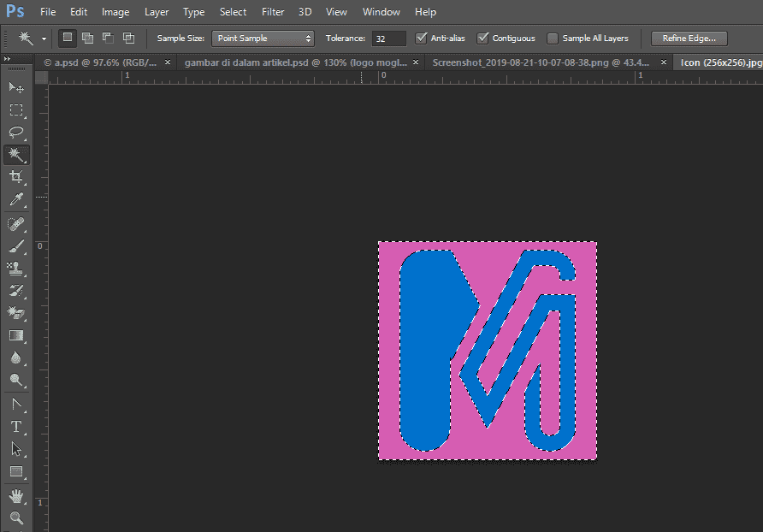Choose Intersect with Selection mode

[x=128, y=38]
